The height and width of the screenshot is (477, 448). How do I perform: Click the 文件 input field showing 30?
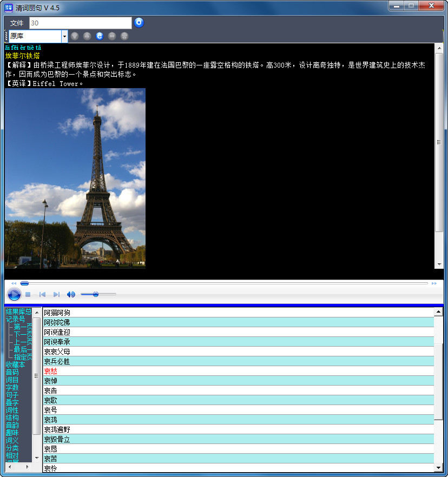(80, 23)
